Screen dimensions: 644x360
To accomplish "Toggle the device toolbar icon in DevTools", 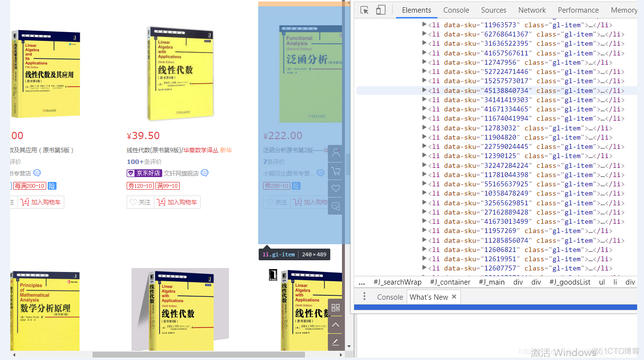I will 380,10.
